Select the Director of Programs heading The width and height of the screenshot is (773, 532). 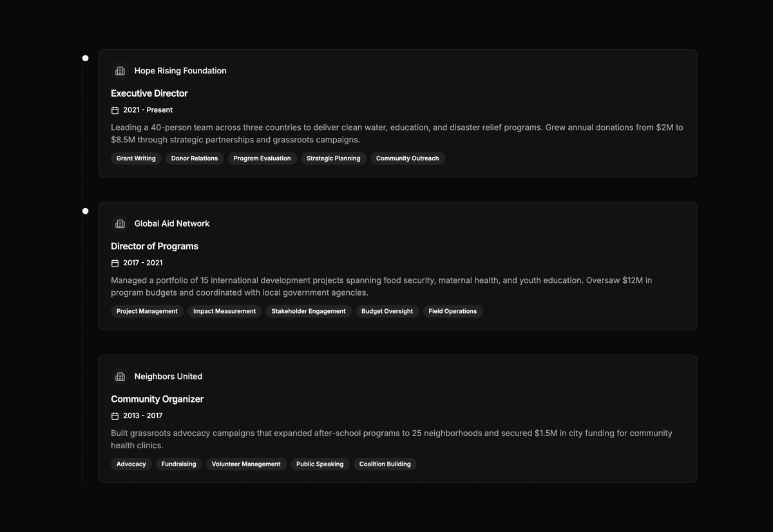tap(155, 246)
